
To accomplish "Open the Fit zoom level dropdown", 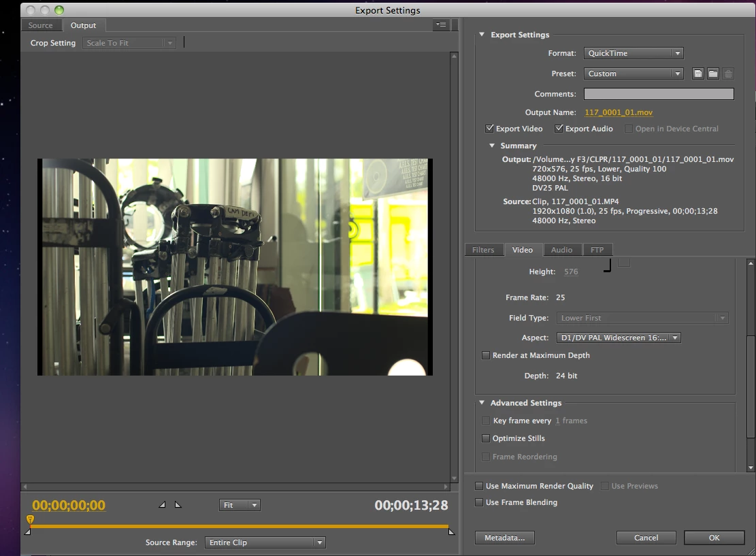I will (x=240, y=505).
